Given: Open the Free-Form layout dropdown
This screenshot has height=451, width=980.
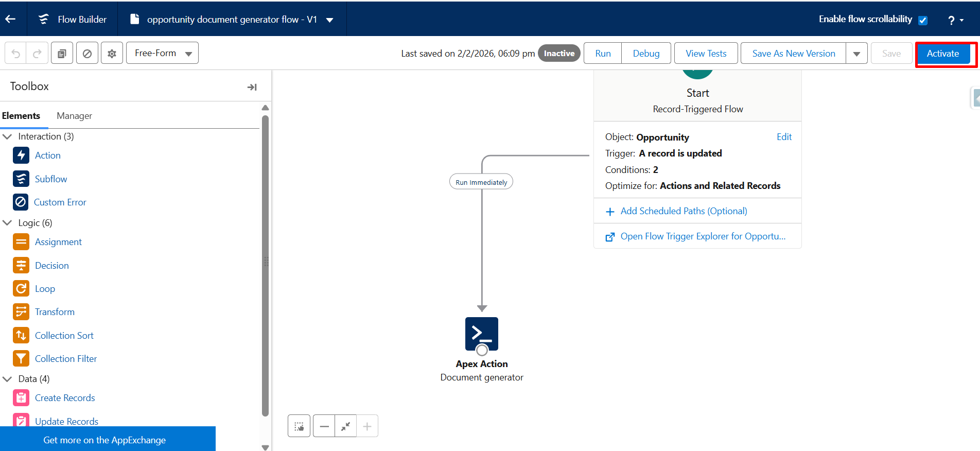Looking at the screenshot, I should pyautogui.click(x=162, y=54).
